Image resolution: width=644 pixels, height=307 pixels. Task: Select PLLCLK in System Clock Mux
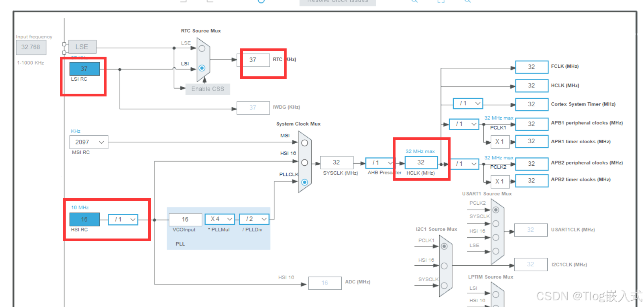tap(304, 182)
